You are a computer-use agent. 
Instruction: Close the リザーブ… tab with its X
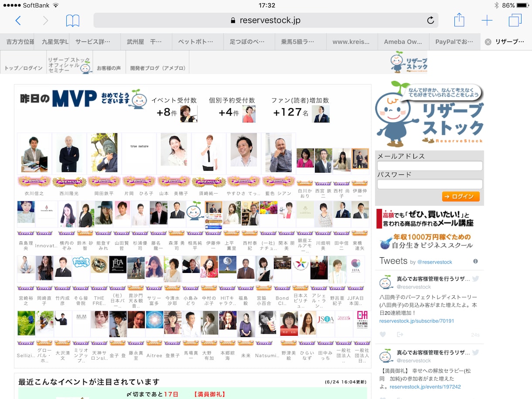[488, 42]
